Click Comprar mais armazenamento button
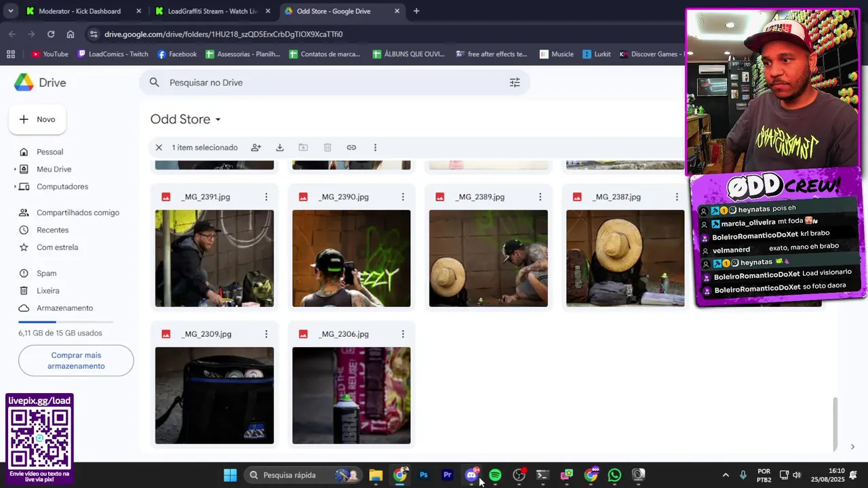Image resolution: width=868 pixels, height=488 pixels. click(x=76, y=361)
